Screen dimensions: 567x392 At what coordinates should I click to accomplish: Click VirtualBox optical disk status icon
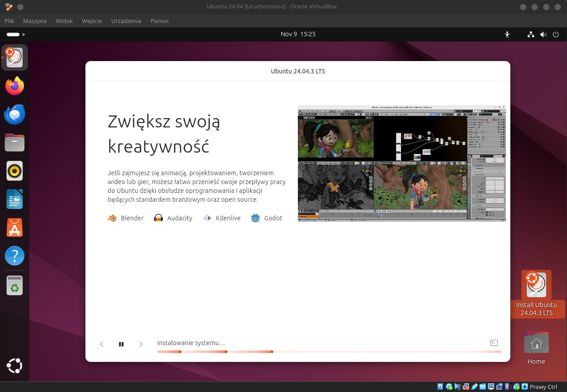[x=449, y=387]
